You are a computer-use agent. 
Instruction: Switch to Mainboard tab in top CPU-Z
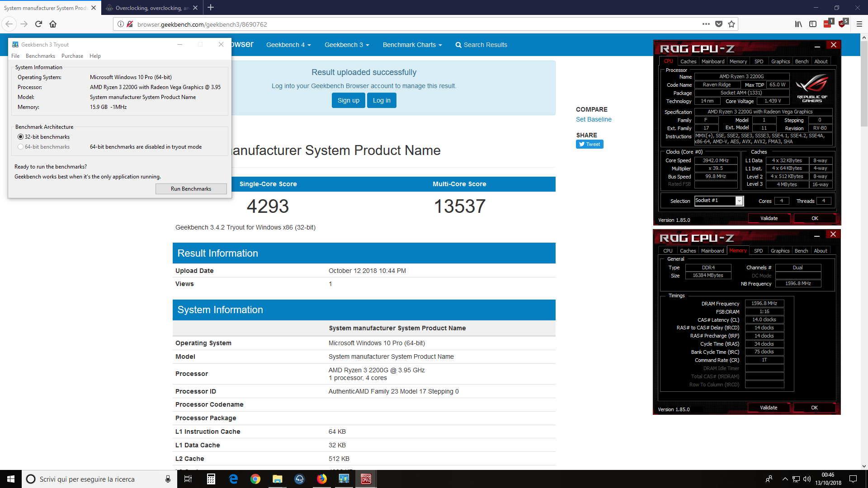713,61
